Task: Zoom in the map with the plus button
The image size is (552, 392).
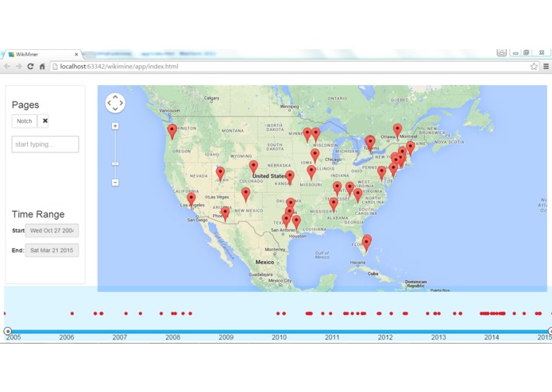Action: (115, 126)
